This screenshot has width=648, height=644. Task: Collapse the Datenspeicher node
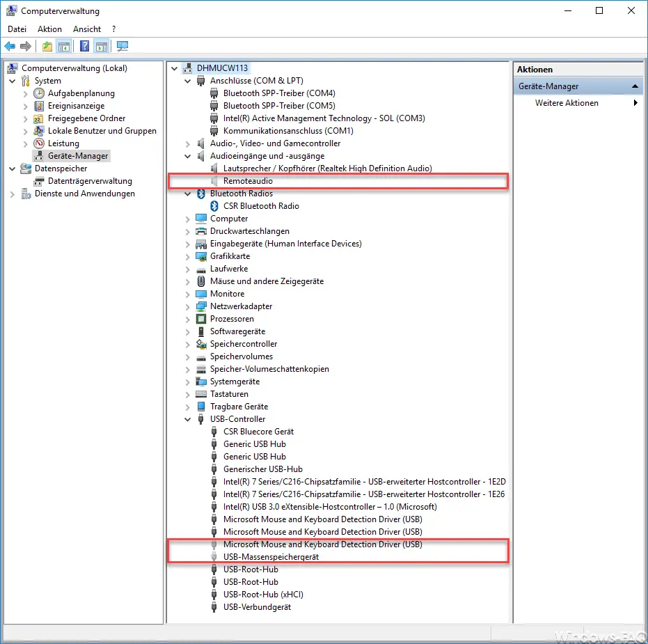click(x=13, y=168)
